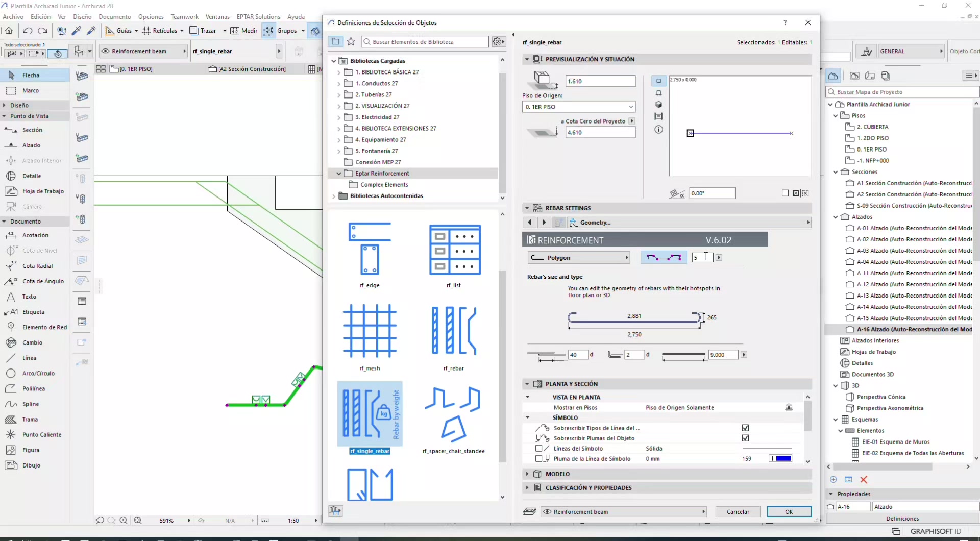Go to previous settings page arrow
This screenshot has height=541, width=980.
pyautogui.click(x=529, y=223)
